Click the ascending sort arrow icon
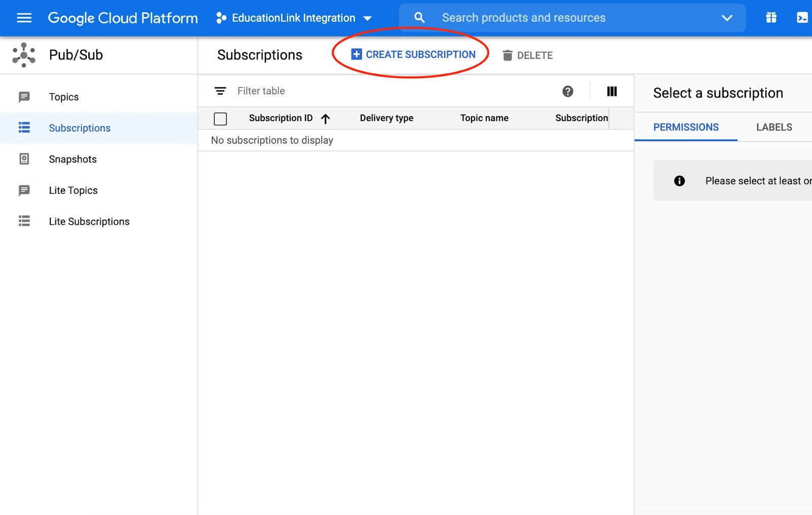The image size is (812, 515). tap(326, 119)
